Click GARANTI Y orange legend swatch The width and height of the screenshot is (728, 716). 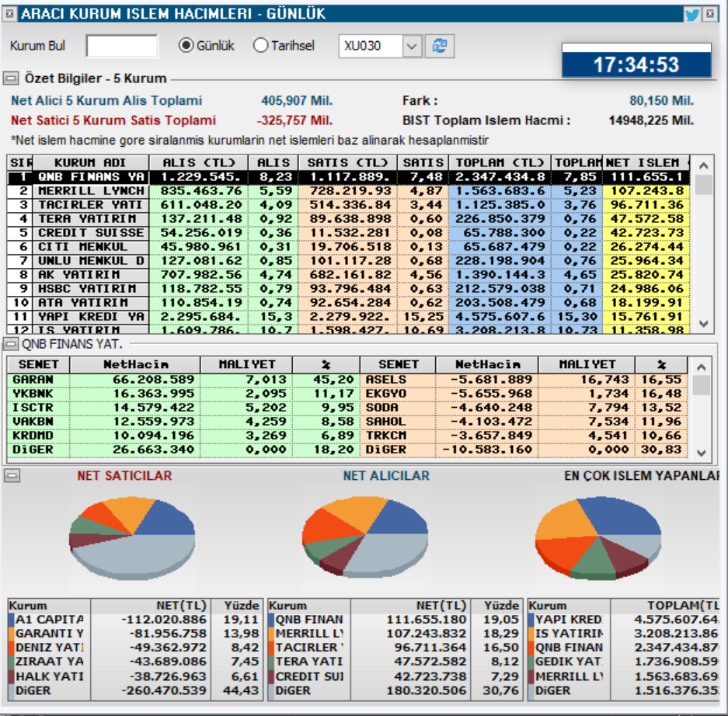point(11,634)
